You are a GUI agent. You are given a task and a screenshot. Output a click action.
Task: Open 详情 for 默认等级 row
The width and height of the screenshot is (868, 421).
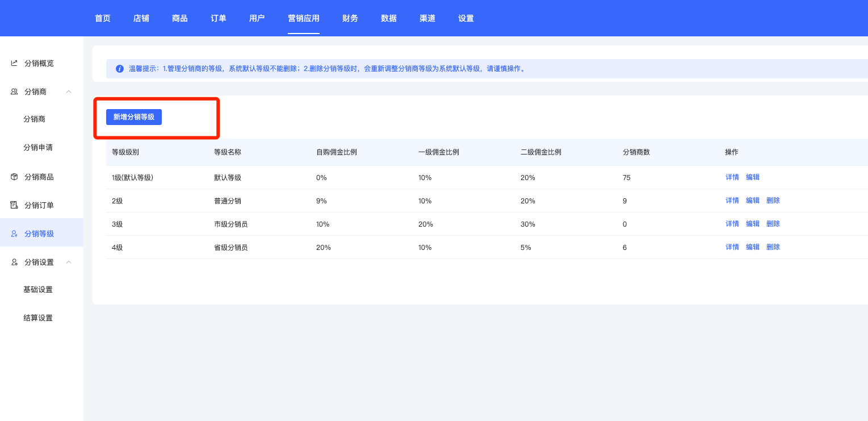pos(732,177)
